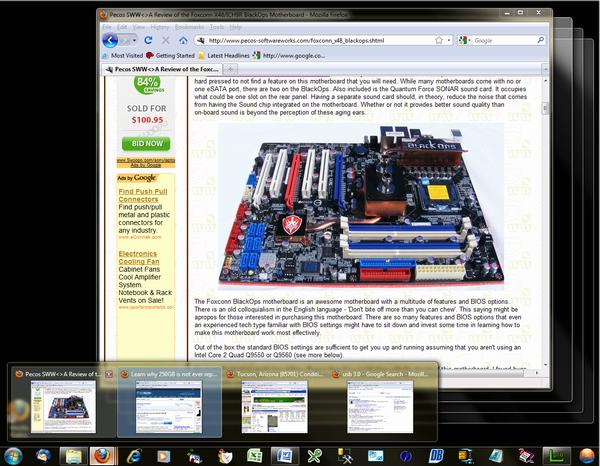Image resolution: width=600 pixels, height=466 pixels.
Task: Click the shield taskbar icon after Media Player
Action: (x=224, y=456)
